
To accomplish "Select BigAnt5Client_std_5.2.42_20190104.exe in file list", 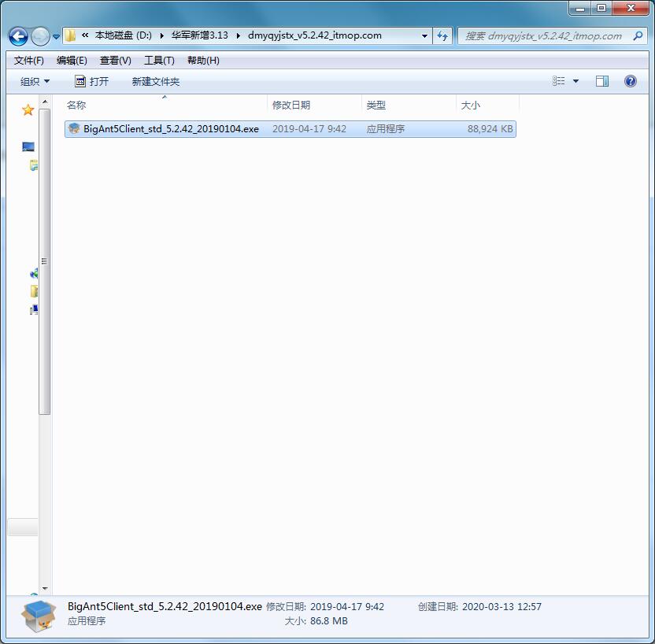I will (x=172, y=128).
